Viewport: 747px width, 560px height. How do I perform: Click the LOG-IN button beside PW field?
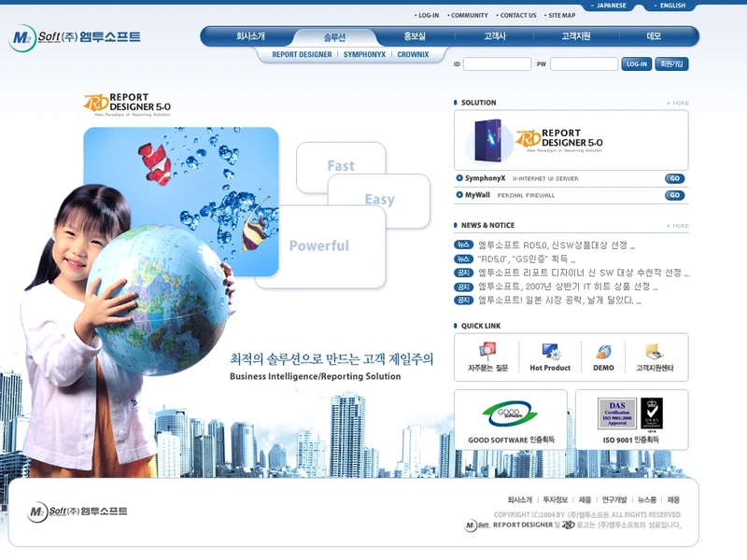[x=636, y=64]
